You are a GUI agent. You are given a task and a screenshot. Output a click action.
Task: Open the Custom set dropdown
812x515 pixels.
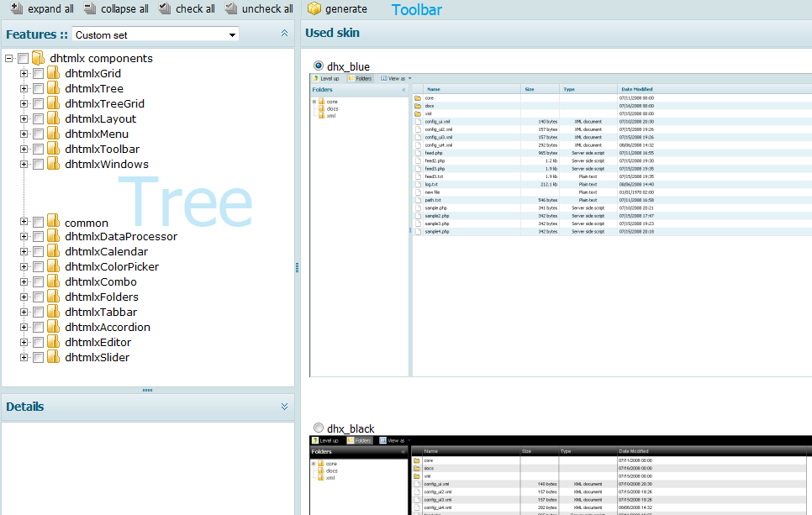click(232, 34)
